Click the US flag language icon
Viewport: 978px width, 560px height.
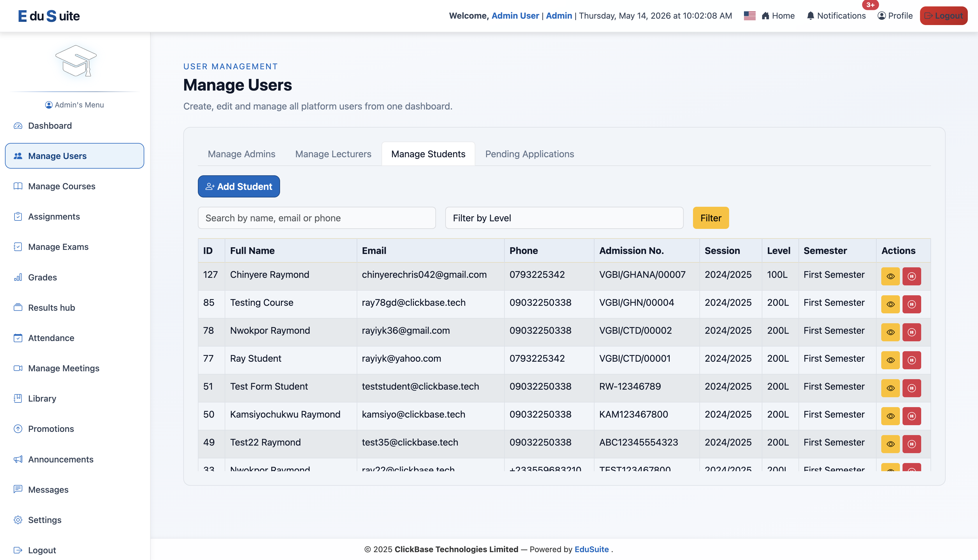(x=749, y=16)
